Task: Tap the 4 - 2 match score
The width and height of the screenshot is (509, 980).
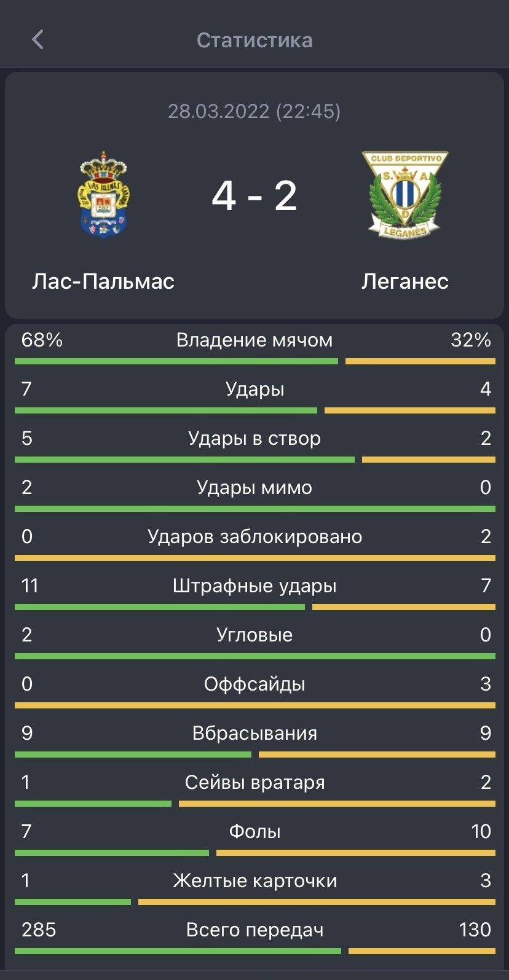Action: (254, 196)
